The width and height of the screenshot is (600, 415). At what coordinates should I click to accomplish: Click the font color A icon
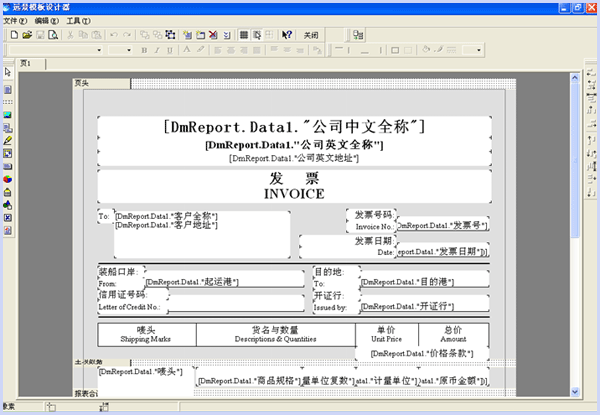pos(187,50)
